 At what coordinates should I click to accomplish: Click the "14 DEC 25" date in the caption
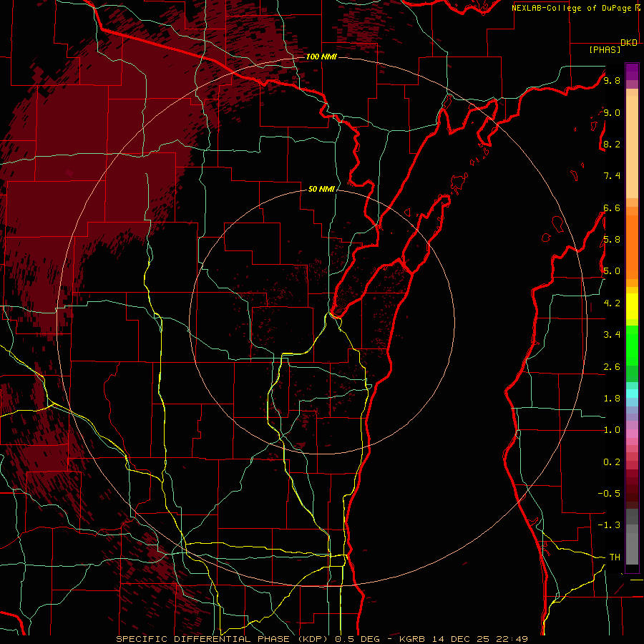[461, 639]
